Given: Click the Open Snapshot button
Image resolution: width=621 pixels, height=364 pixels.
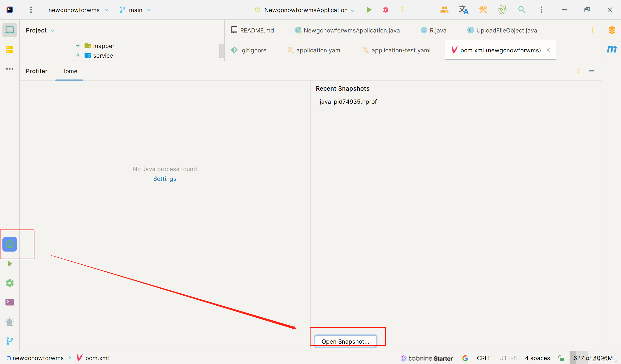Looking at the screenshot, I should (x=345, y=341).
